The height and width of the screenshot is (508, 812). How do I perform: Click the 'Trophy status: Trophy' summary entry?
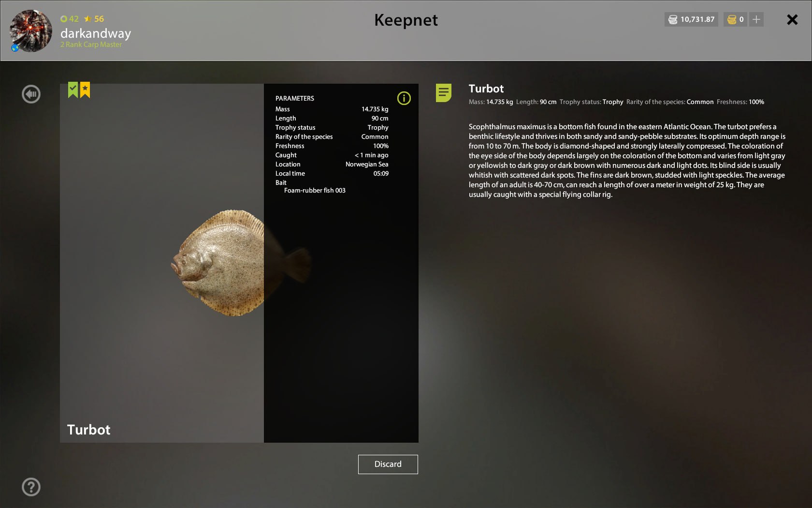592,102
